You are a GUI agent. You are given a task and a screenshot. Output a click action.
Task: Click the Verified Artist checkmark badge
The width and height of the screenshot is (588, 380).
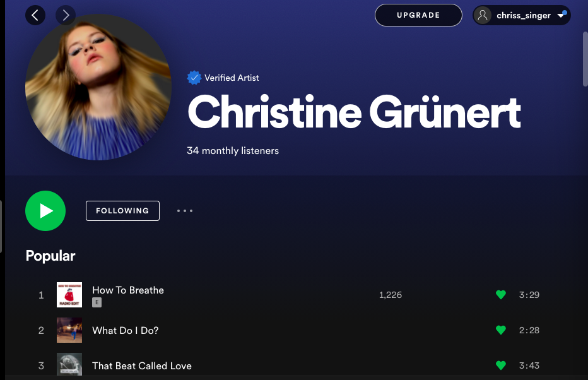[x=194, y=78]
